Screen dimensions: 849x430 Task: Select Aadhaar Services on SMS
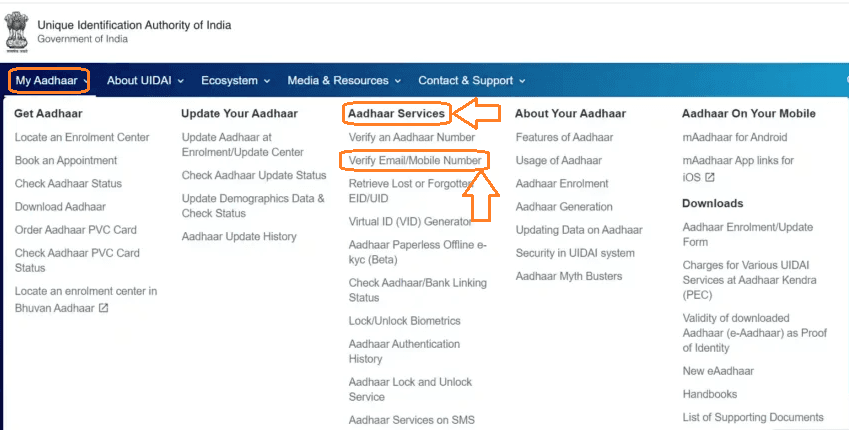pos(412,420)
